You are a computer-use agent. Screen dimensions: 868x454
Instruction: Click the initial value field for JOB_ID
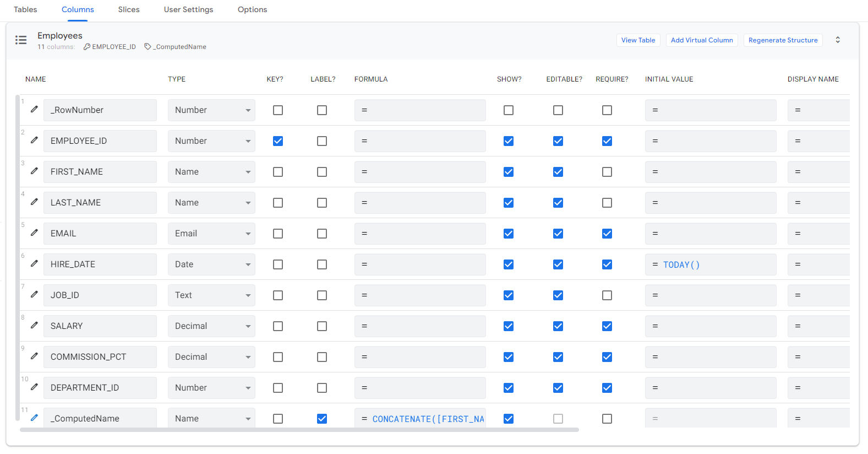[711, 295]
